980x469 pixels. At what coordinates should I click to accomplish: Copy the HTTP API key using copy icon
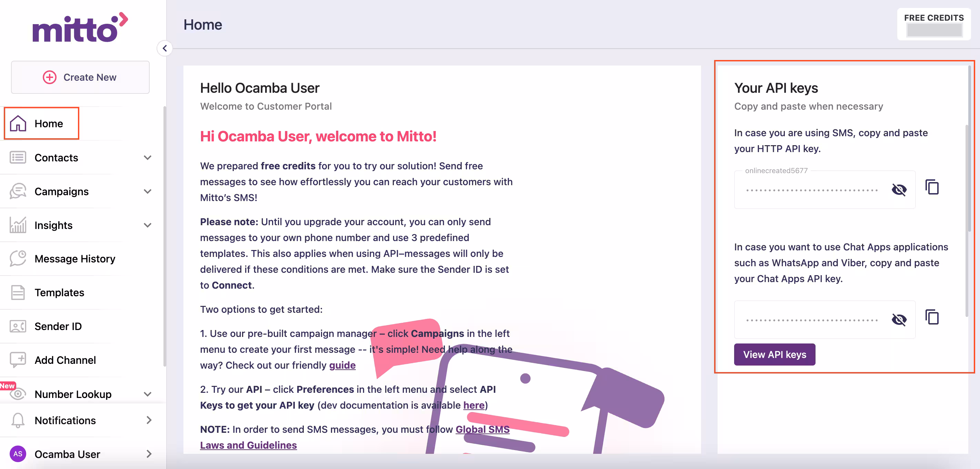932,187
